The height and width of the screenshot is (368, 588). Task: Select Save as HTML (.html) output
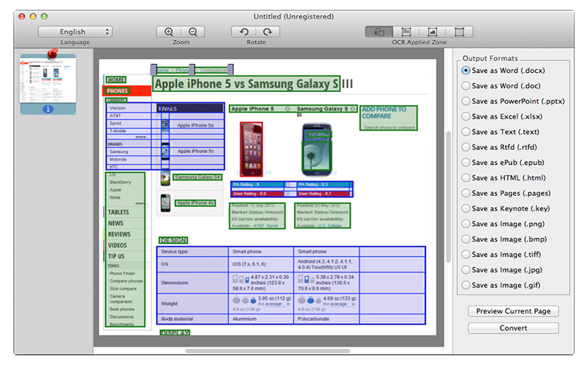[x=466, y=177]
